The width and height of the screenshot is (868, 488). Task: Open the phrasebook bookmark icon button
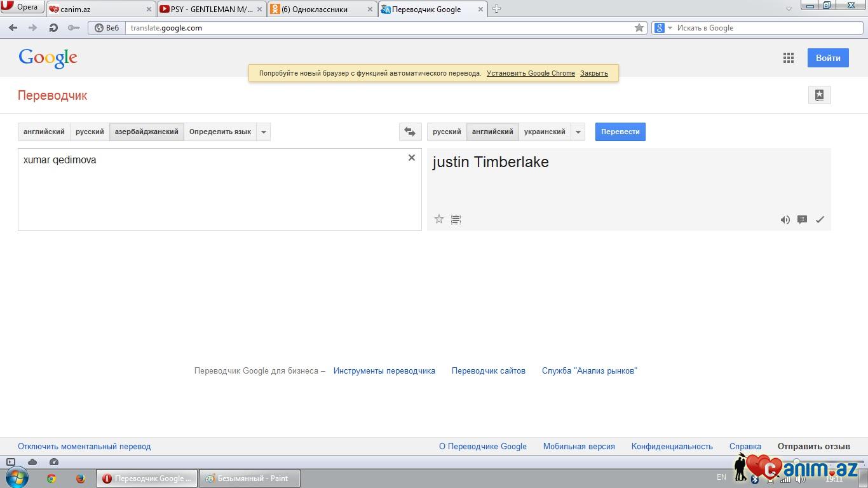(x=819, y=95)
